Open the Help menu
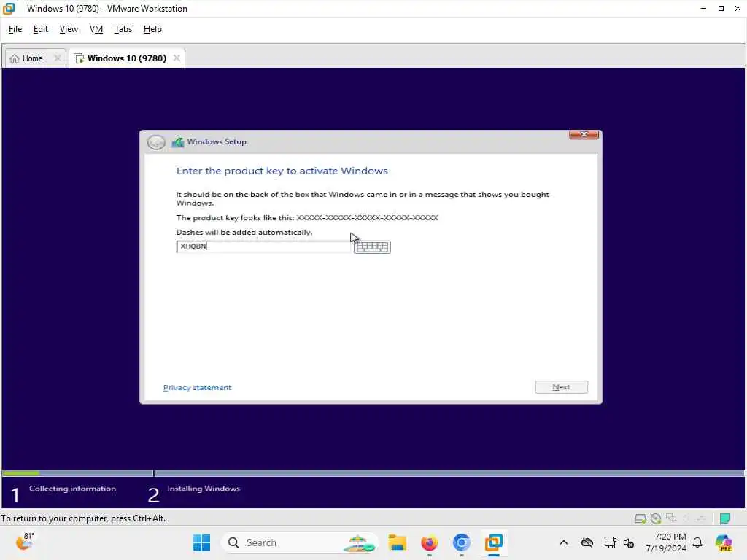The height and width of the screenshot is (560, 747). tap(152, 29)
